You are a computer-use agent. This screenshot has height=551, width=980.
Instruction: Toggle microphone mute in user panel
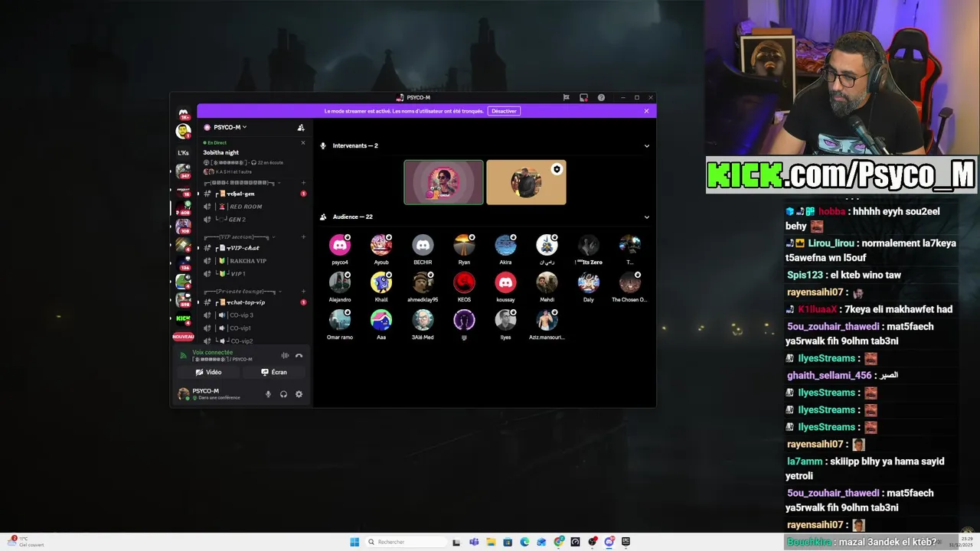pyautogui.click(x=268, y=394)
